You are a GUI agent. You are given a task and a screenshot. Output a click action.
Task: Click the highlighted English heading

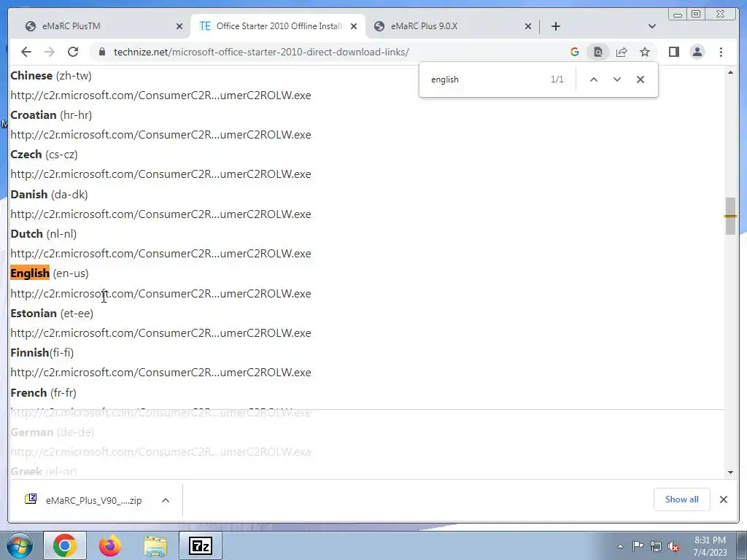point(30,273)
